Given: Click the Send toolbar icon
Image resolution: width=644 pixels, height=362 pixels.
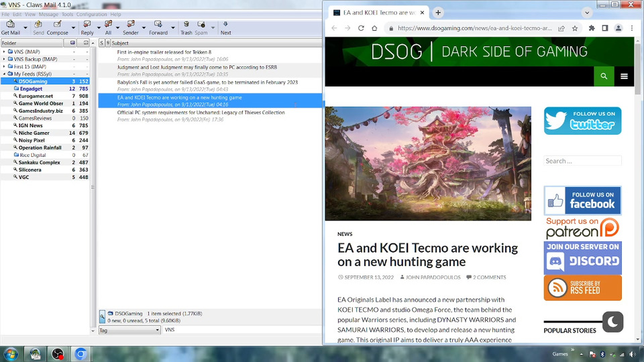Looking at the screenshot, I should pos(38,27).
